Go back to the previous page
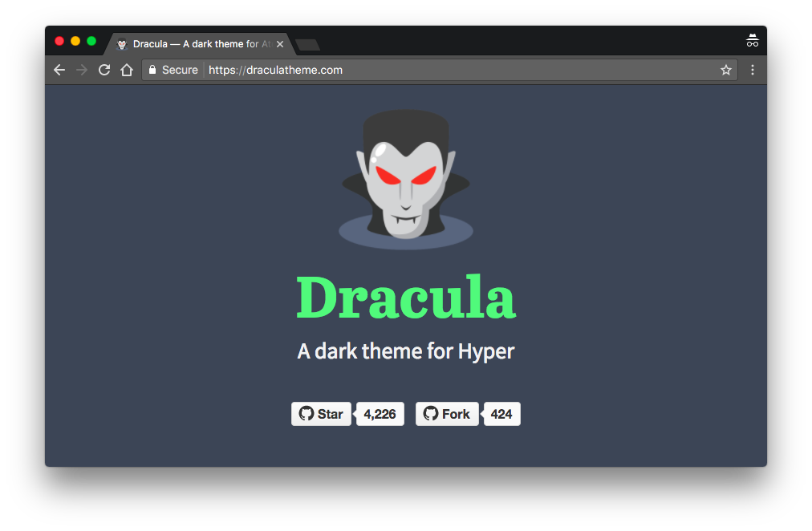 [59, 70]
